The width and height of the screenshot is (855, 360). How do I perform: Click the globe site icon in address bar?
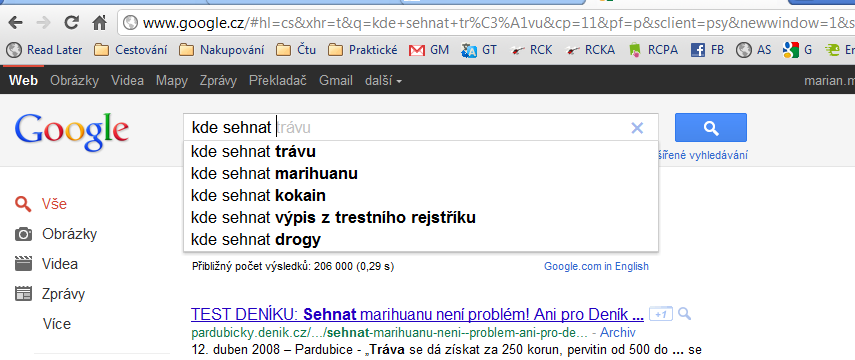pyautogui.click(x=130, y=22)
